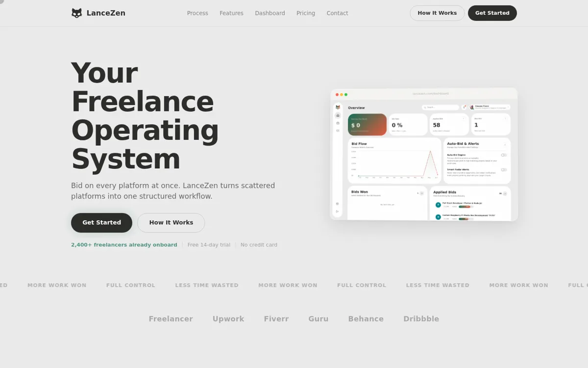Go to the Features section link
This screenshot has height=368, width=588.
coord(231,13)
